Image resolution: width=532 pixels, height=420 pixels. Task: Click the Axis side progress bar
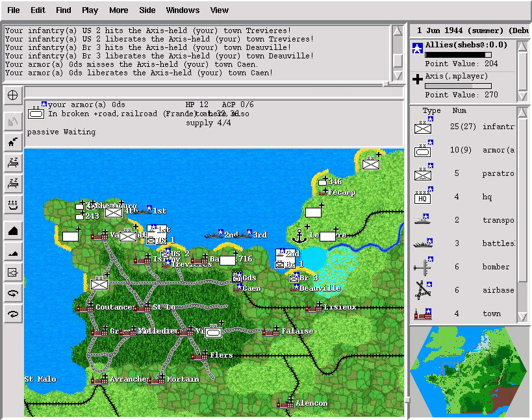pyautogui.click(x=458, y=86)
